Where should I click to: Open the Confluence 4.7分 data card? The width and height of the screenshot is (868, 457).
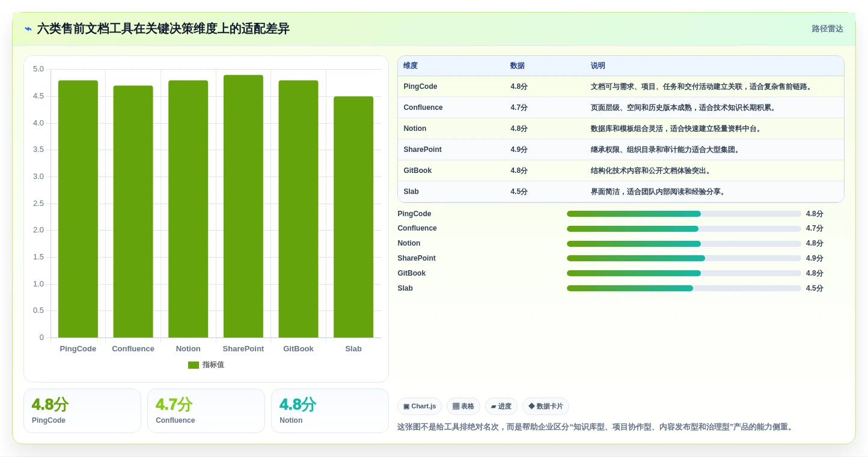point(206,411)
